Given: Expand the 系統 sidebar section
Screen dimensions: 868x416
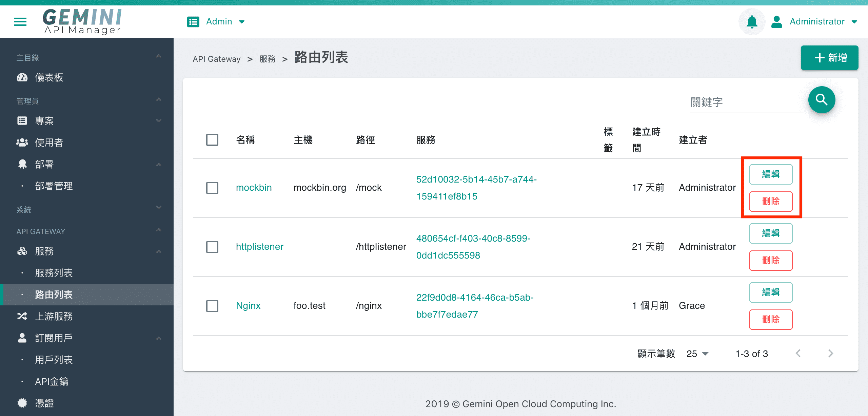Looking at the screenshot, I should point(158,208).
